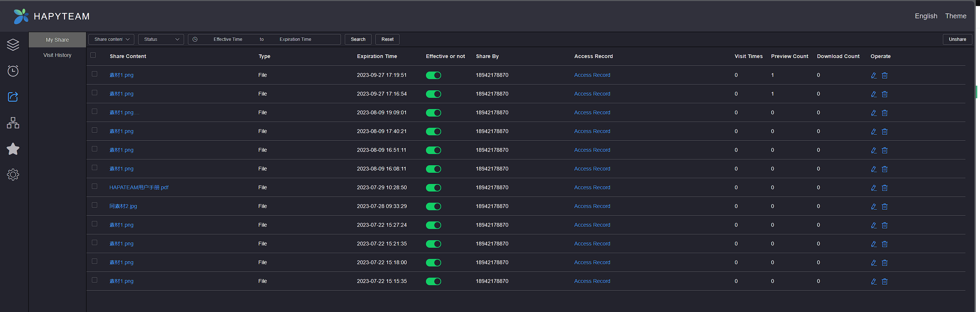Edit the share expiring 2023-07-22 15:27:24
980x312 pixels.
pyautogui.click(x=874, y=225)
